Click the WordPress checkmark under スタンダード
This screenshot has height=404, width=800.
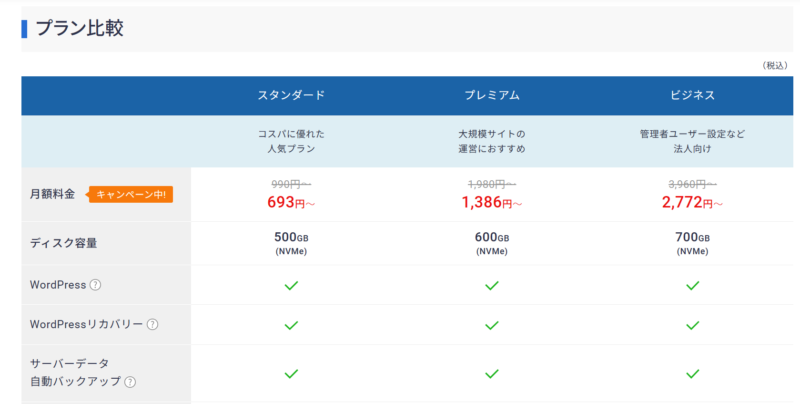coord(291,285)
